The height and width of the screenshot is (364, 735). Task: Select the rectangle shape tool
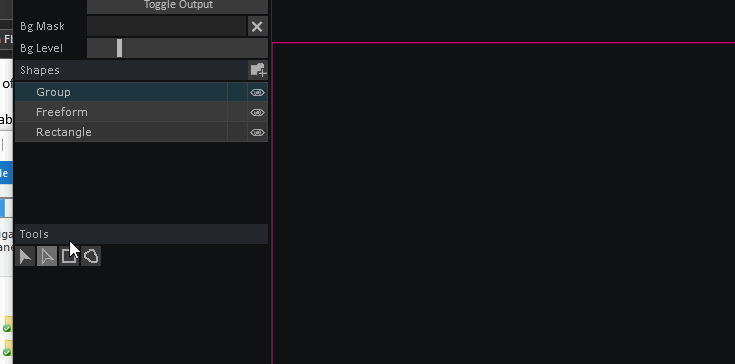(x=69, y=256)
